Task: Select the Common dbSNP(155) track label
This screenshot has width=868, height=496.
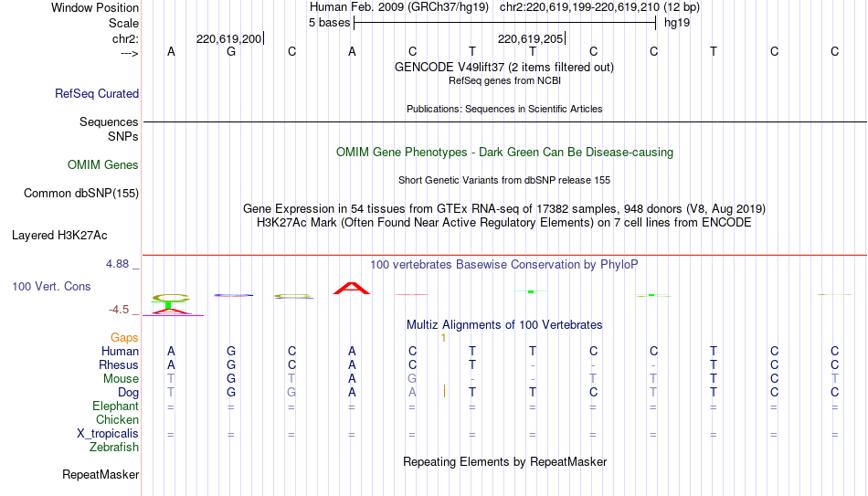Action: coord(80,194)
